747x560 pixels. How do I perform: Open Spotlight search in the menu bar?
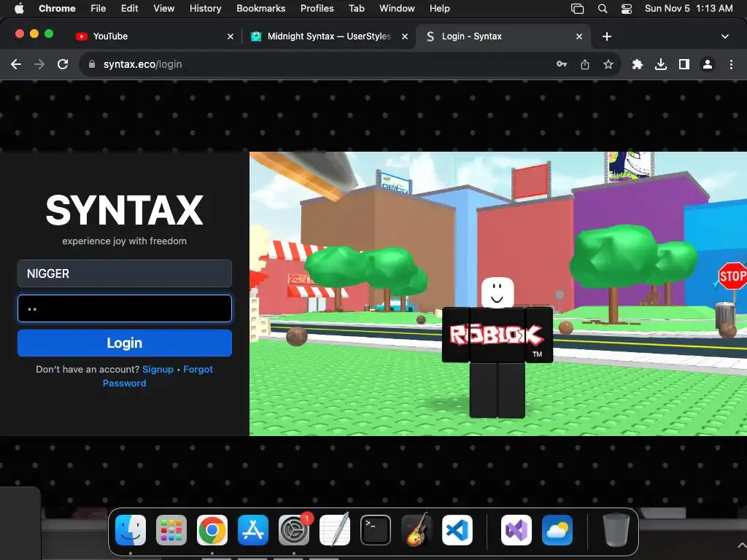pyautogui.click(x=603, y=9)
